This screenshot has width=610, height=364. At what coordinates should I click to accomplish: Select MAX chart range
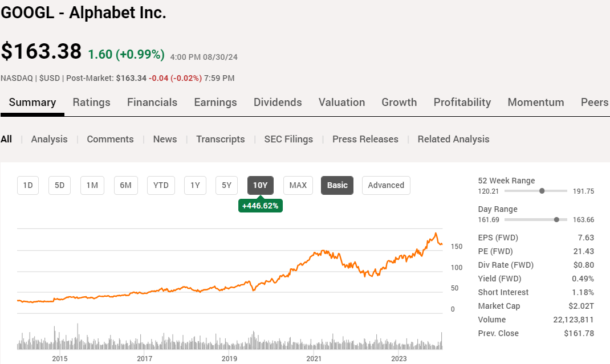298,186
